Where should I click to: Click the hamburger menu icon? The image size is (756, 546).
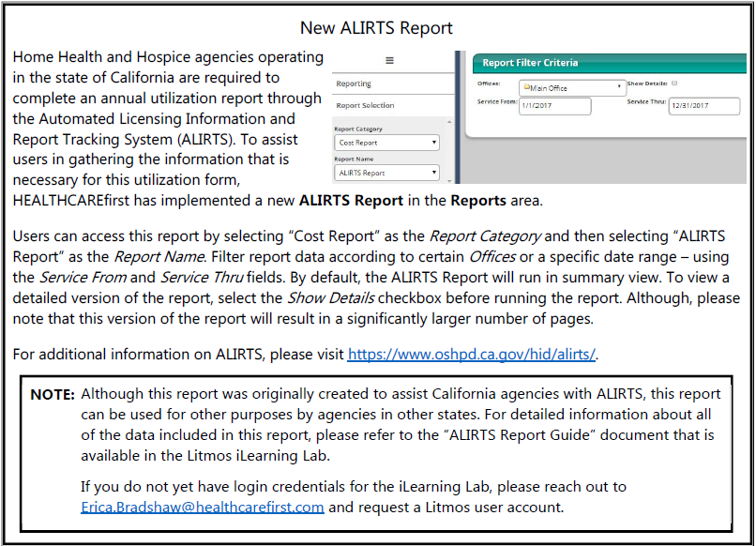point(389,60)
